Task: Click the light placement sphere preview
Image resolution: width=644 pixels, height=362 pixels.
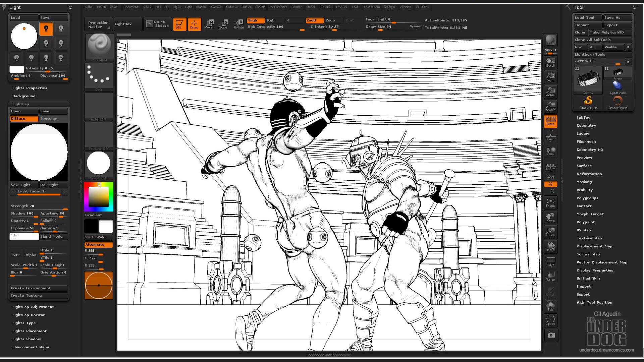Action: coord(24,36)
